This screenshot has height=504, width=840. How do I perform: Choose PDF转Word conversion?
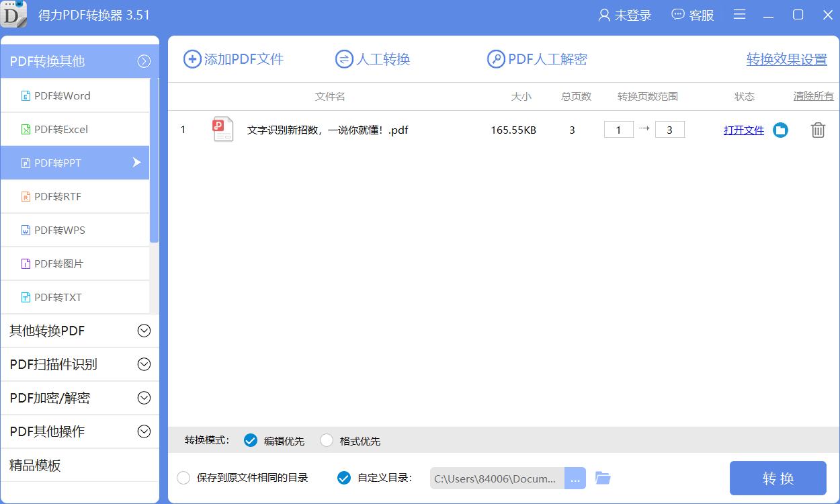(75, 95)
